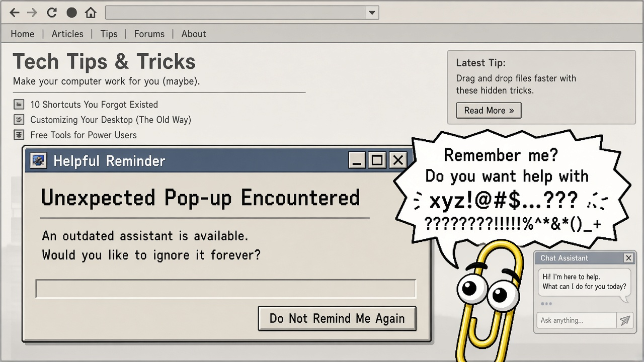This screenshot has height=362, width=644.
Task: Go back with the browser back arrow
Action: 15,13
